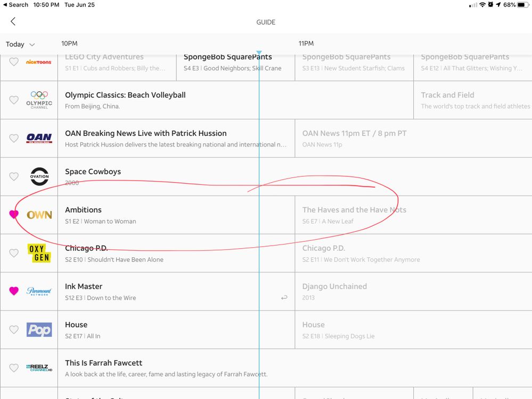Remove Paramount Network from favorites
The height and width of the screenshot is (399, 532).
[x=14, y=291]
